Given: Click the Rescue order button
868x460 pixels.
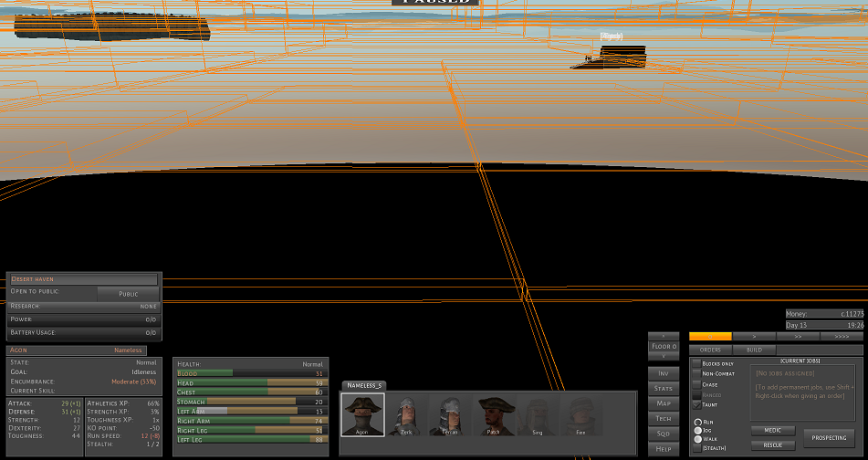Looking at the screenshot, I should 773,445.
